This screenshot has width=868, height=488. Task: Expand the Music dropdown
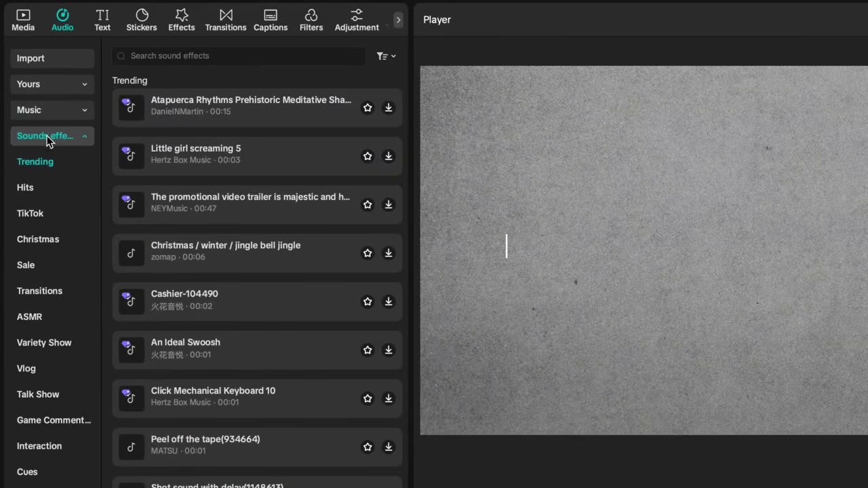(x=52, y=110)
